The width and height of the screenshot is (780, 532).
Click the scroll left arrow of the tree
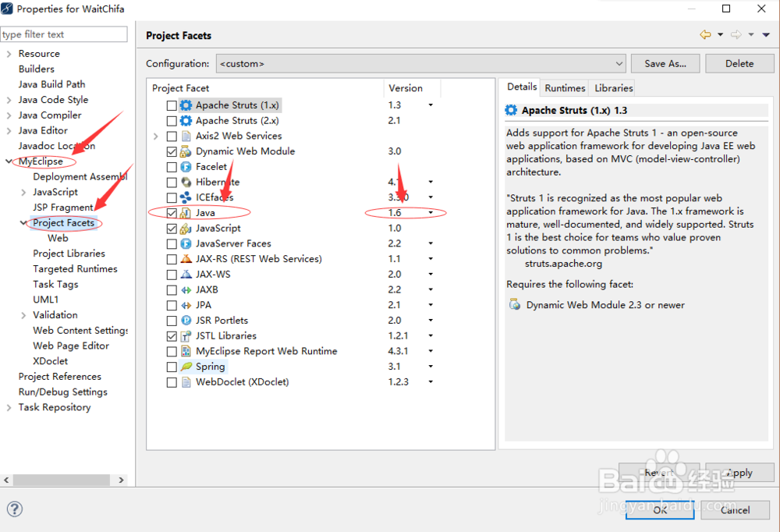pos(6,480)
